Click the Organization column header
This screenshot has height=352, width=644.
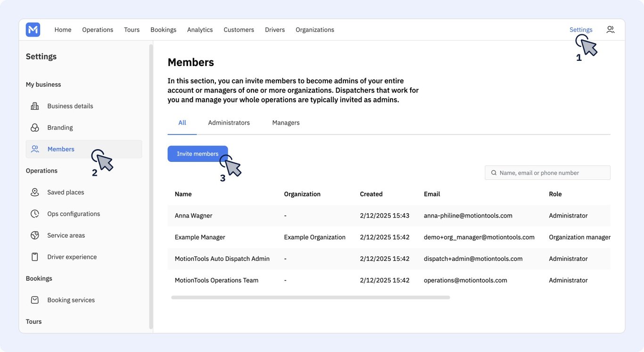pyautogui.click(x=302, y=194)
